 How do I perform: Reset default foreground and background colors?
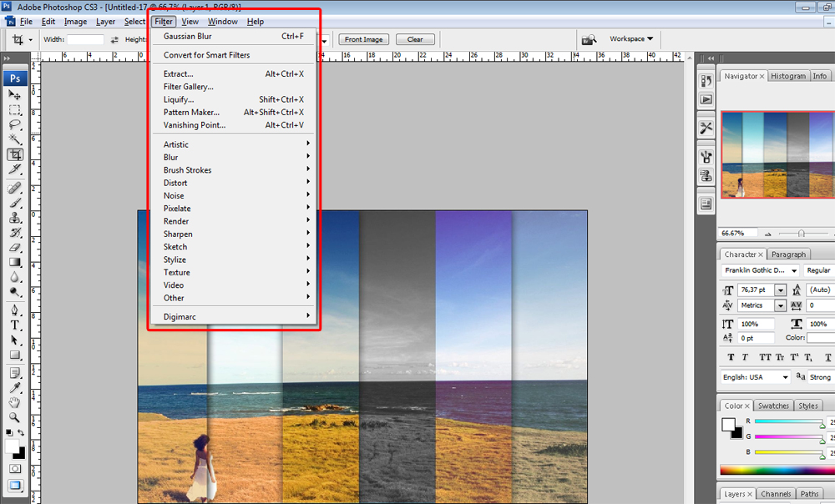pos(9,433)
